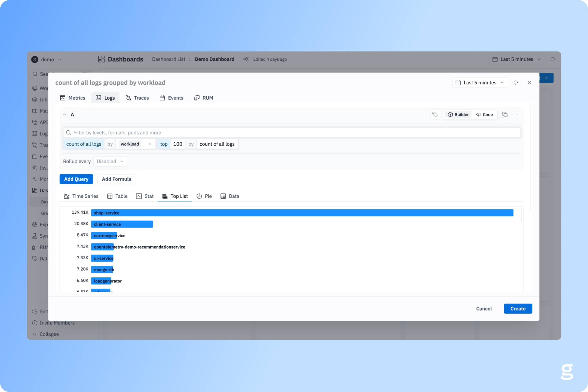Select the Pie visualization type

[204, 196]
